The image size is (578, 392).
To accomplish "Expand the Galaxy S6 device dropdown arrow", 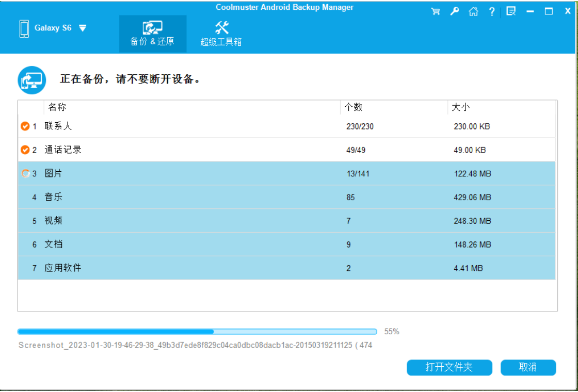I will coord(83,28).
